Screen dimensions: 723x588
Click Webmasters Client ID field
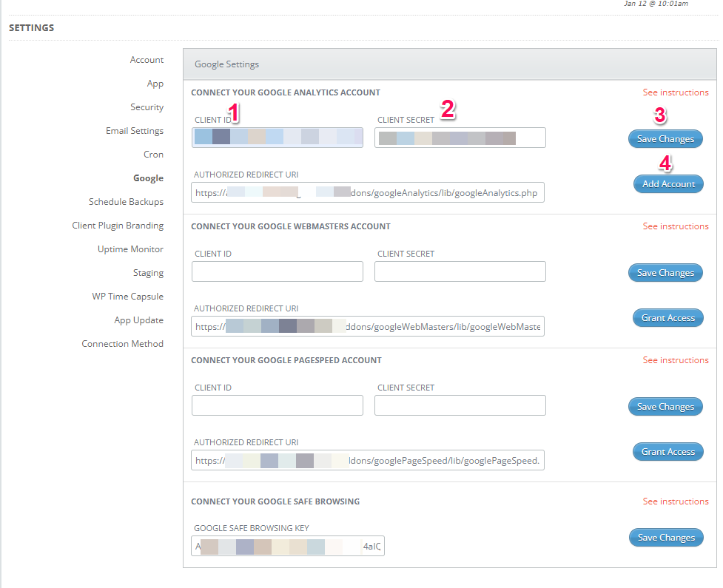coord(277,271)
